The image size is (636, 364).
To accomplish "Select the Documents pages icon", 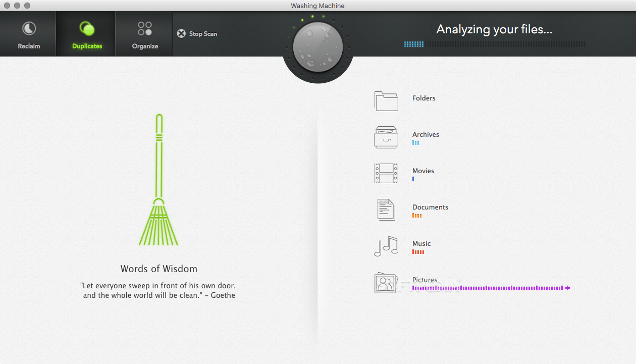I will (x=386, y=210).
